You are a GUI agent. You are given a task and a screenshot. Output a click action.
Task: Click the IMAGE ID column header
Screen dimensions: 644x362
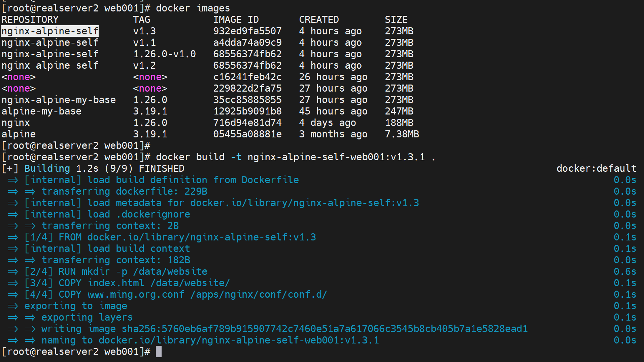click(x=236, y=20)
